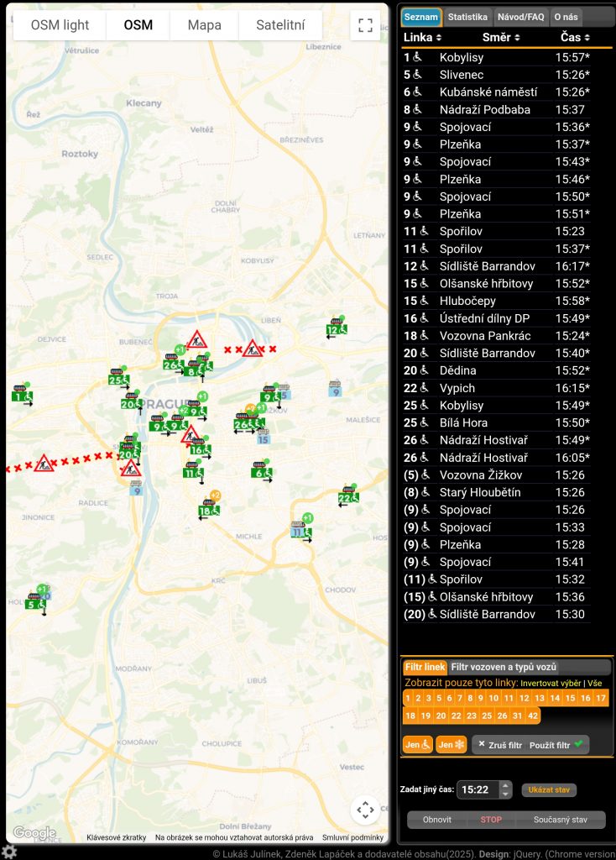Viewport: 616px width, 860px height.
Task: Toggle the air-conditioned only (Jen snowflake) filter
Action: 451,745
